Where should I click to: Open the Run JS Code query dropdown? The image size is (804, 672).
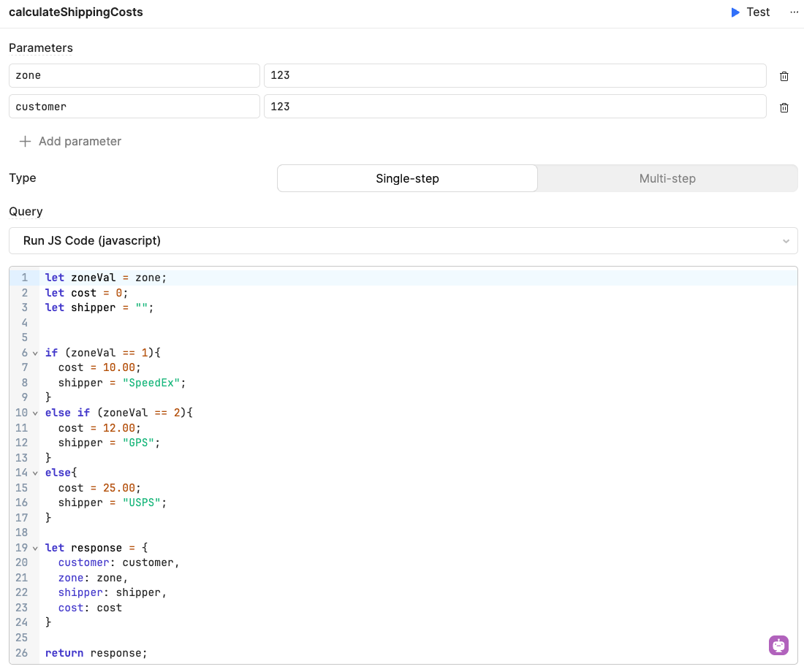[x=403, y=241]
